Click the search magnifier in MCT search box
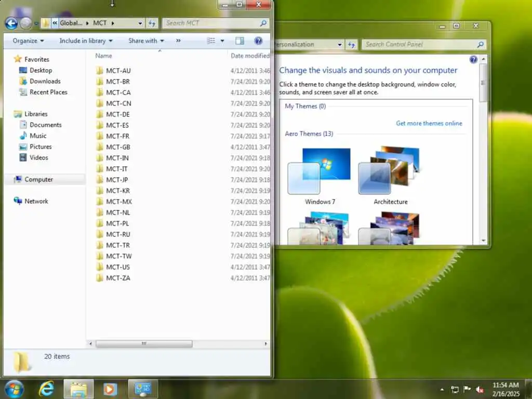This screenshot has height=399, width=532. coord(263,23)
